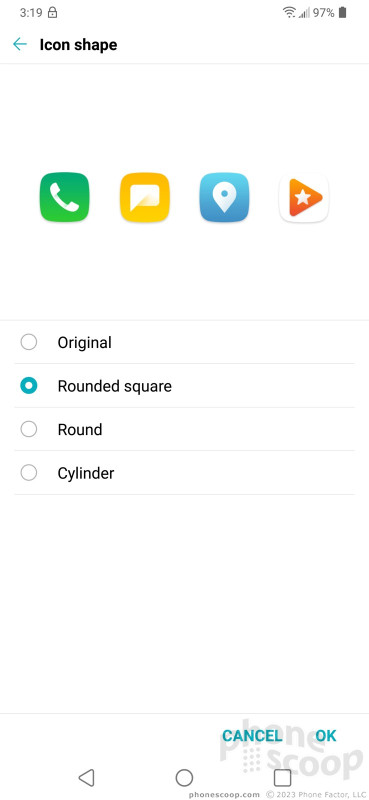
Task: Tap the Original option label
Action: pos(84,342)
